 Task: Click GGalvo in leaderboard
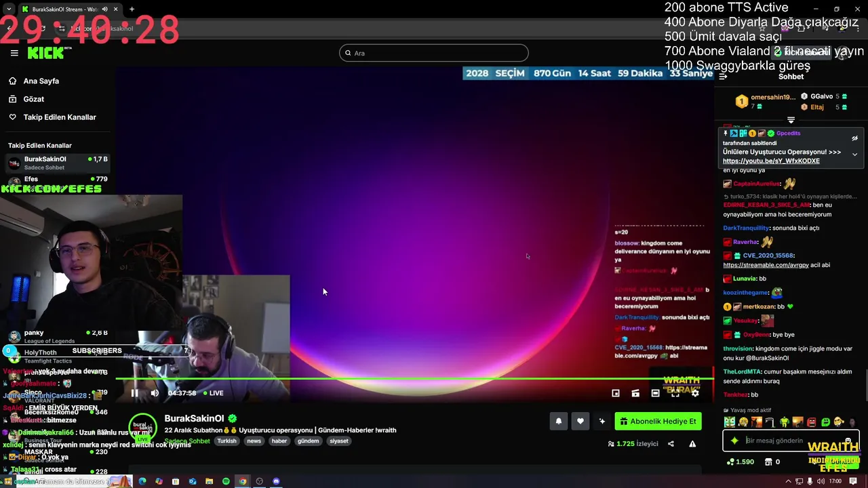pyautogui.click(x=821, y=97)
